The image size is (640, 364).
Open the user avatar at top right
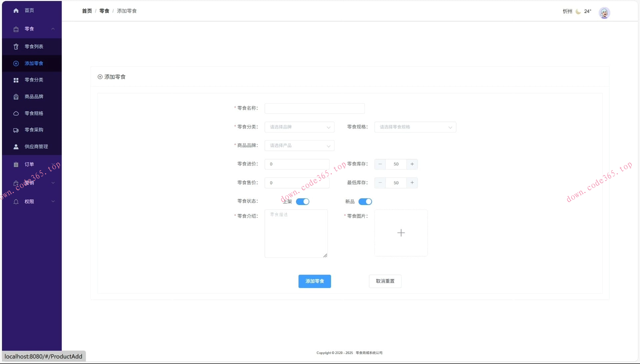(x=604, y=13)
